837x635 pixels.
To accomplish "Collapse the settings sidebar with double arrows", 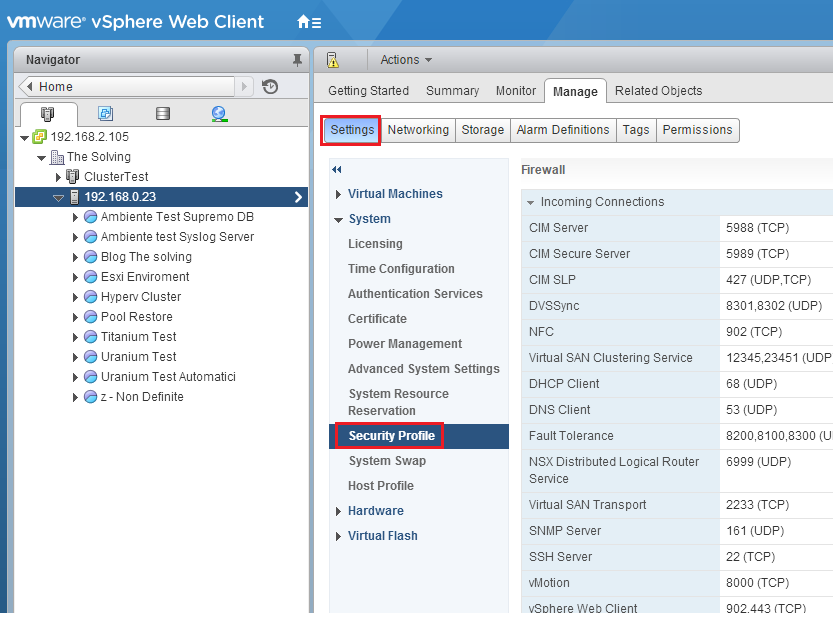I will pos(336,170).
